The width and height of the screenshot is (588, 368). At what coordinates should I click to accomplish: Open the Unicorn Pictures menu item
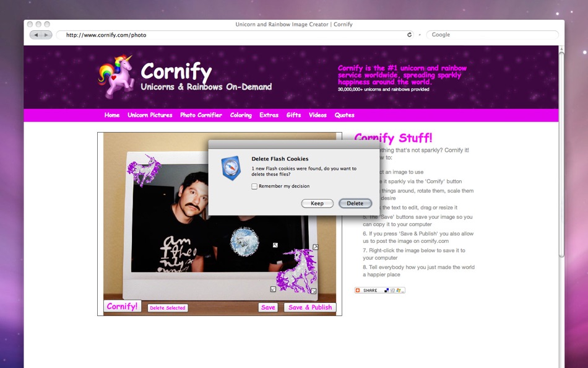[150, 115]
